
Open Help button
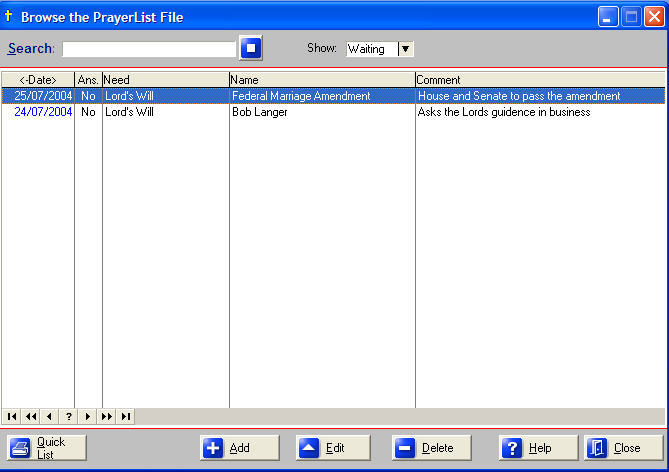pos(538,448)
